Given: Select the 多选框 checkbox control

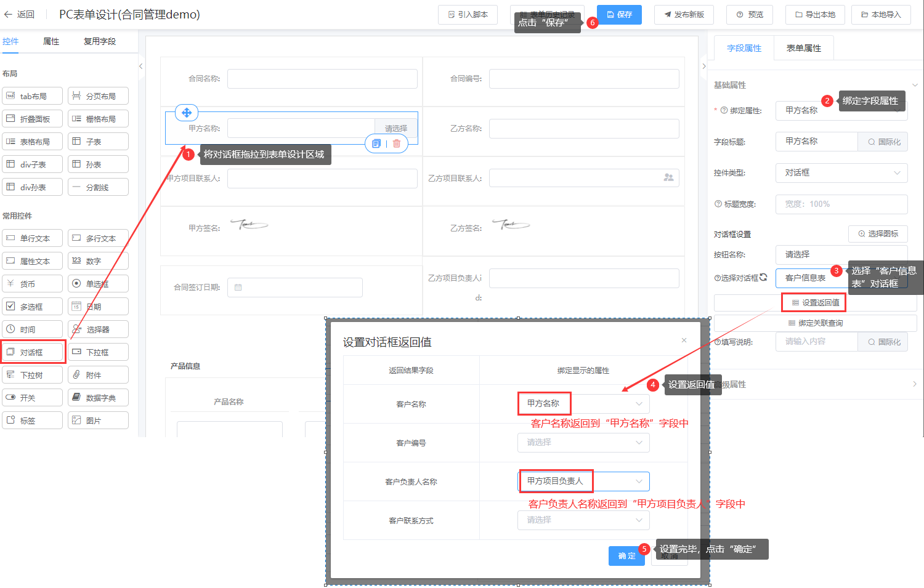Looking at the screenshot, I should click(33, 307).
